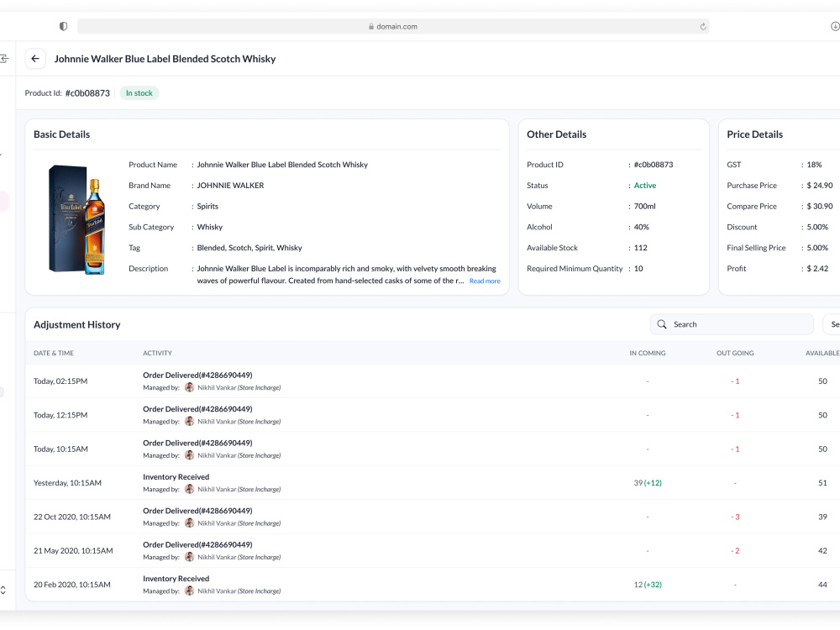Sort by the DATE & TIME column header
The width and height of the screenshot is (840, 630).
(54, 353)
